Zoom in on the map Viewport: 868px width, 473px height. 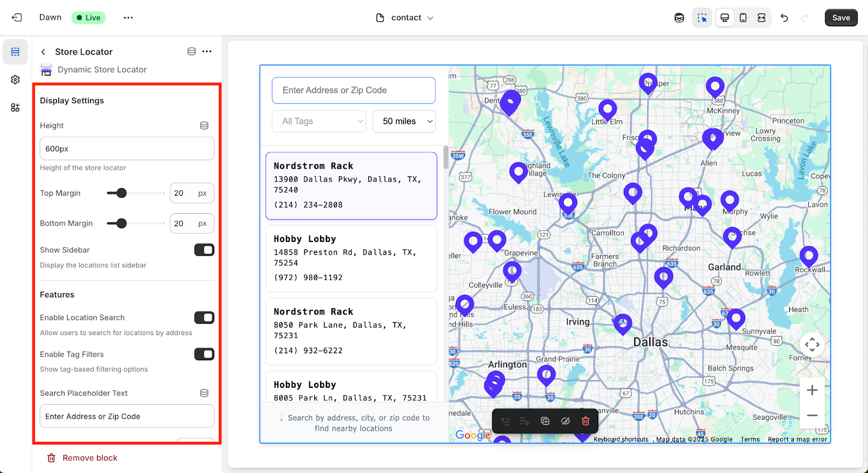coord(812,390)
